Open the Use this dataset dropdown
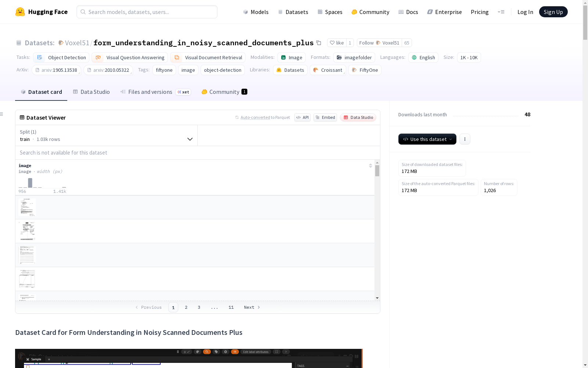The width and height of the screenshot is (588, 368). click(427, 139)
